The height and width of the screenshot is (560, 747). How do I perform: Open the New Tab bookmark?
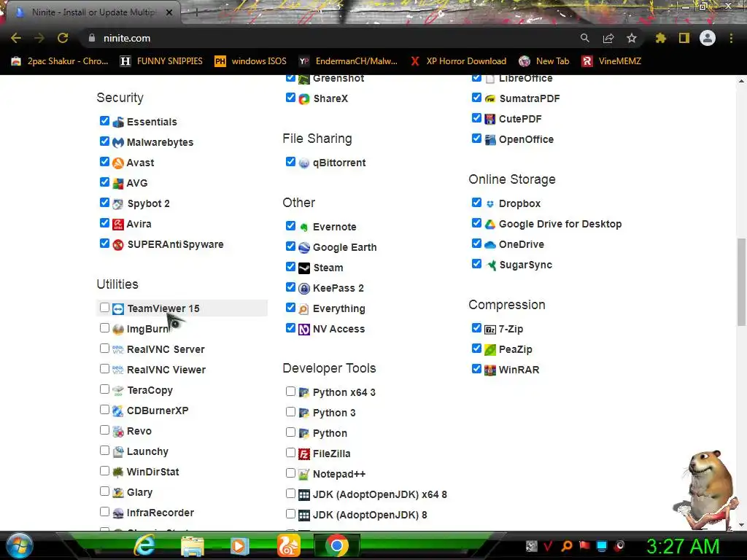point(544,61)
